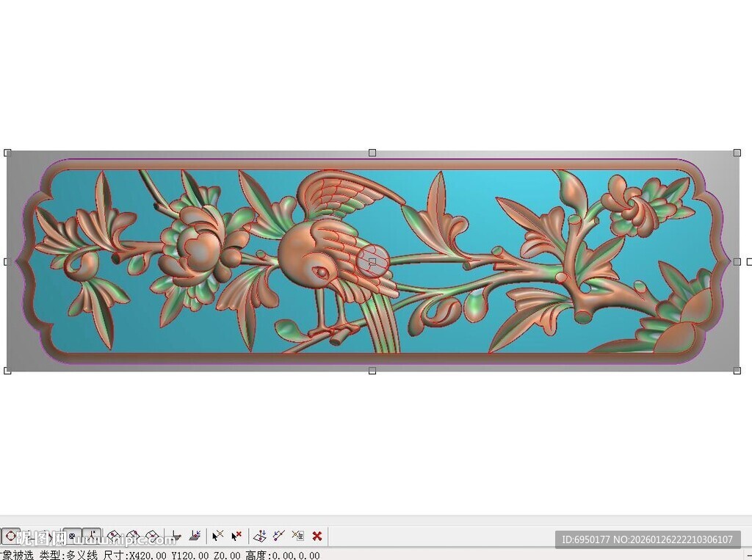Image resolution: width=752 pixels, height=560 pixels.
Task: Click the list icon left of red X
Action: click(297, 536)
